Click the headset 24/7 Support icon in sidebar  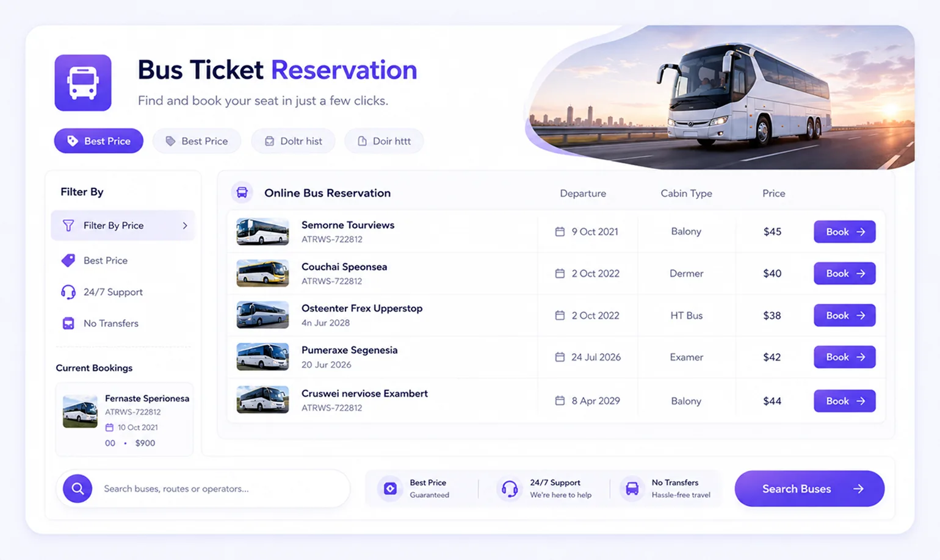(x=68, y=292)
